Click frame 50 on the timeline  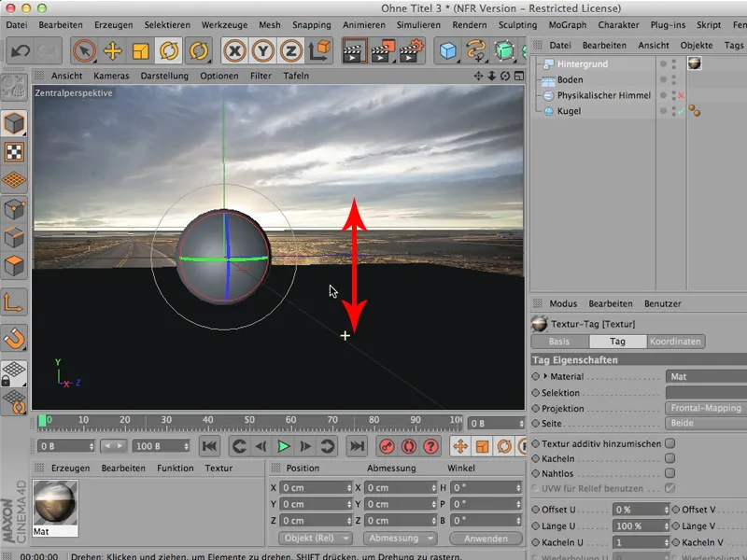(249, 421)
